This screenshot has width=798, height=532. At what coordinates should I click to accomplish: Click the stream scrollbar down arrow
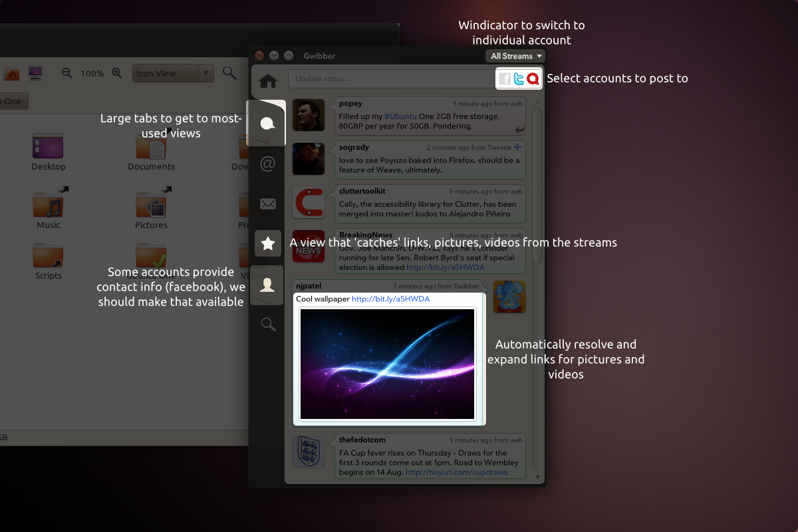coord(538,477)
